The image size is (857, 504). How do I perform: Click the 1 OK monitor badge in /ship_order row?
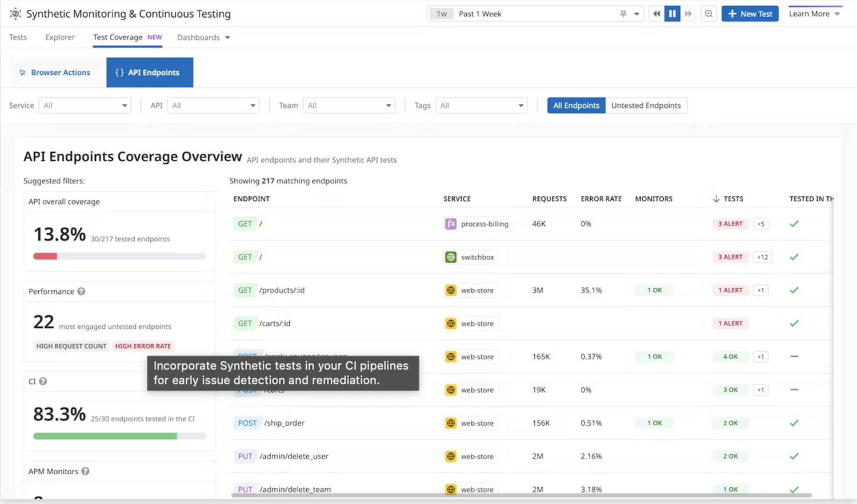pos(655,423)
